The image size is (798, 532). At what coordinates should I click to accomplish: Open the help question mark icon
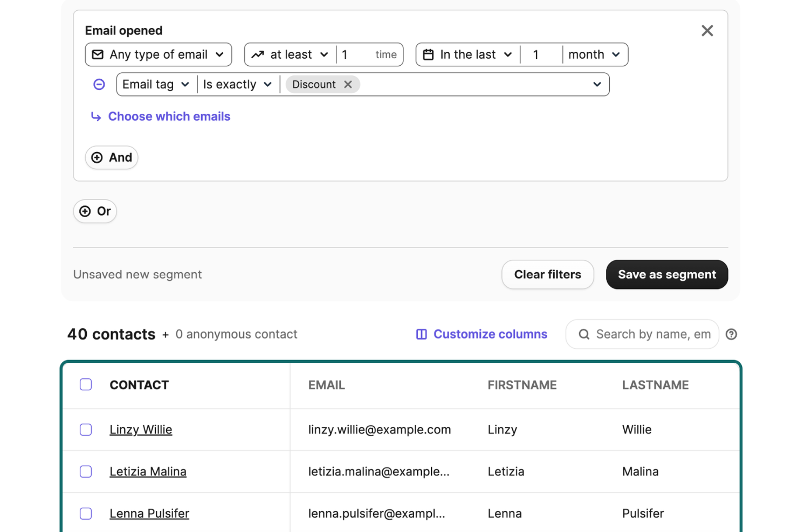click(x=731, y=334)
